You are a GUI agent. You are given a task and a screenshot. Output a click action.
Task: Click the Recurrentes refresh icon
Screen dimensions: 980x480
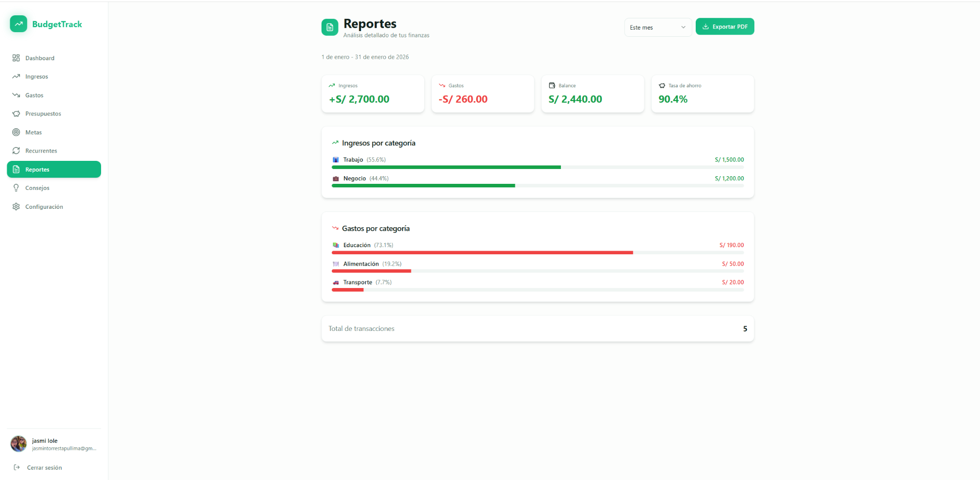16,151
